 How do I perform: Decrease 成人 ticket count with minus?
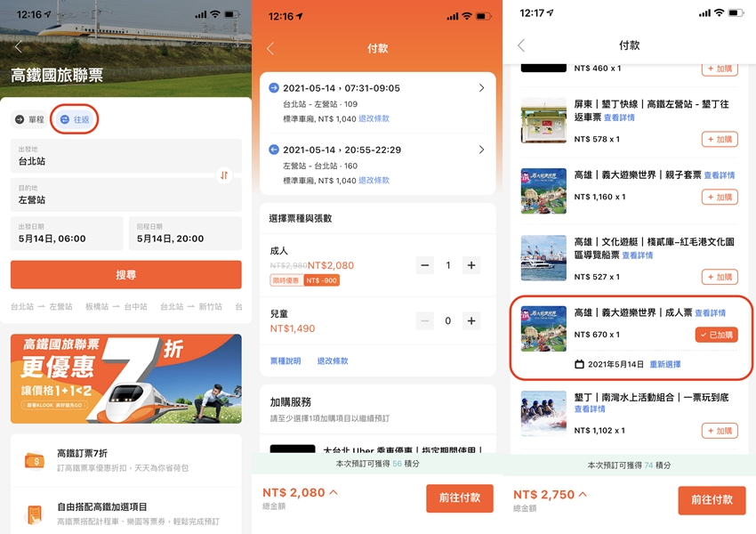click(x=425, y=265)
